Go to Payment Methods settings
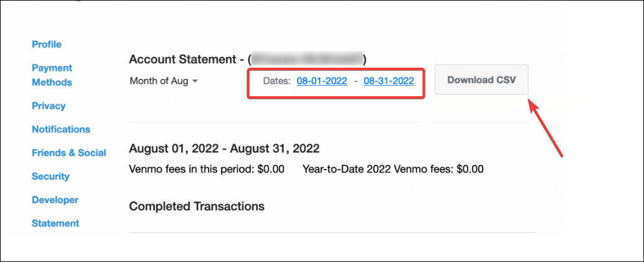 pos(52,75)
